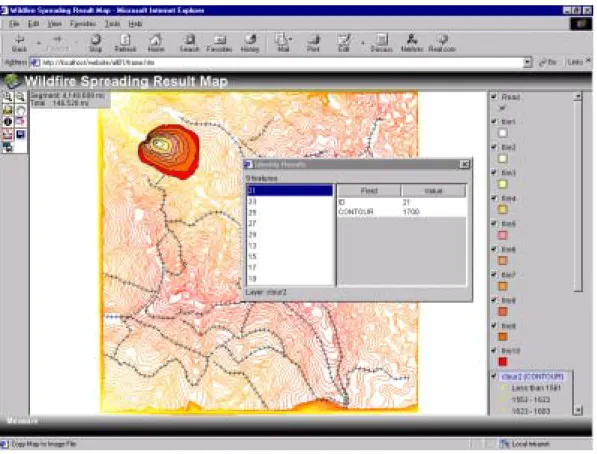Click the Print toolbar button

point(313,43)
